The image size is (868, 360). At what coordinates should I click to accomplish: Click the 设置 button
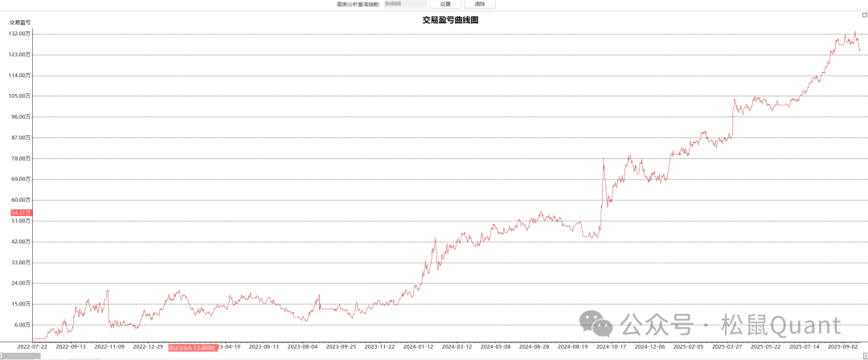pos(445,4)
